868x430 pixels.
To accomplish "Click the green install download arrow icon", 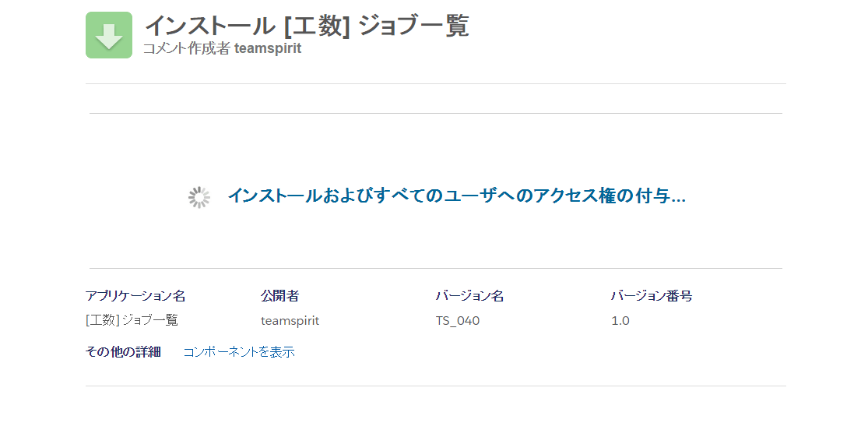I will pos(109,35).
